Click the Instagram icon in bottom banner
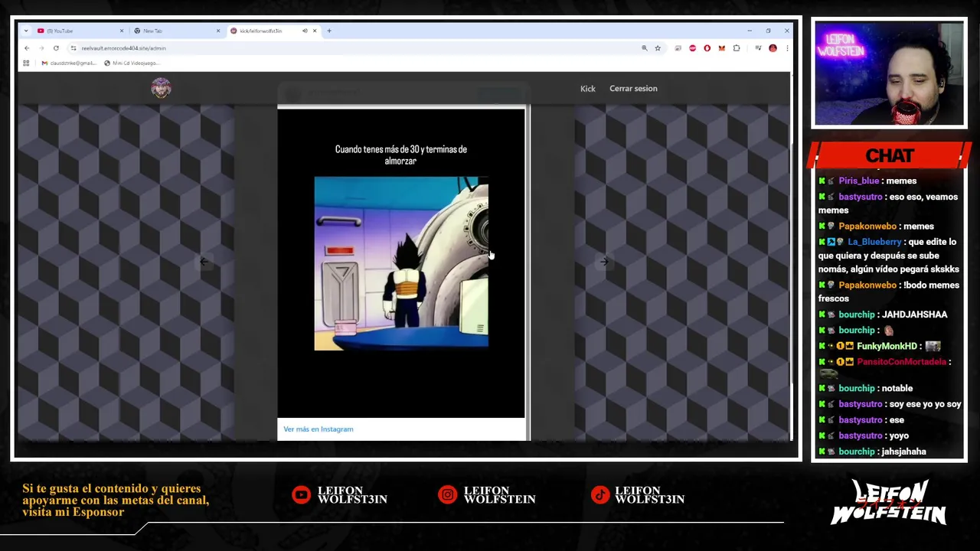This screenshot has width=980, height=551. click(447, 495)
